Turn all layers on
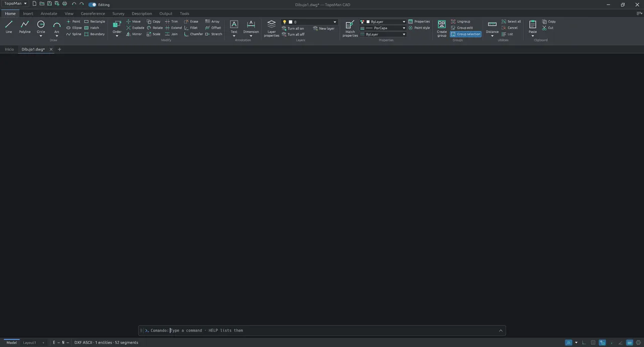This screenshot has width=644, height=347. (x=293, y=28)
